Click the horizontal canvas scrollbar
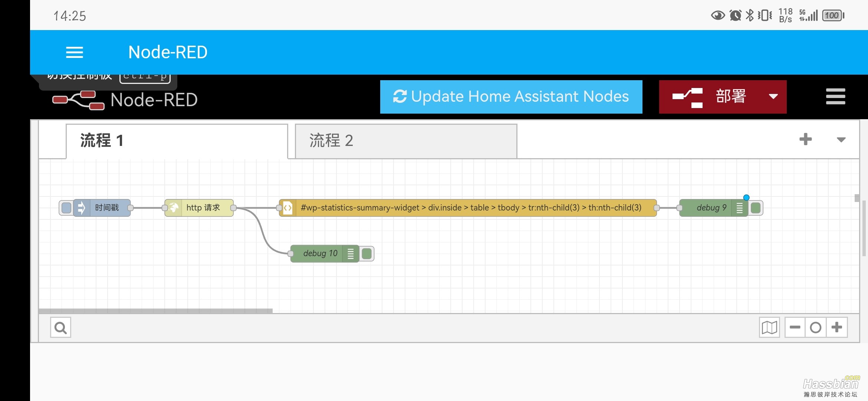This screenshot has height=401, width=868. pyautogui.click(x=155, y=311)
